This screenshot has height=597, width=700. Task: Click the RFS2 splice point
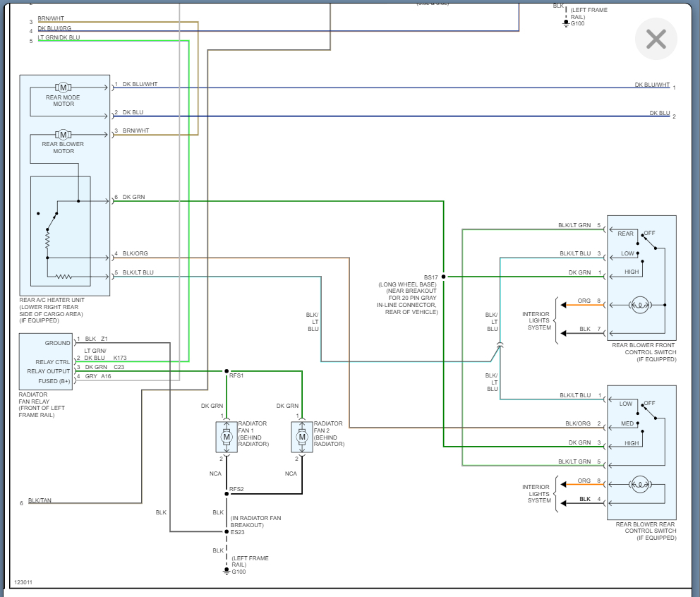click(227, 493)
